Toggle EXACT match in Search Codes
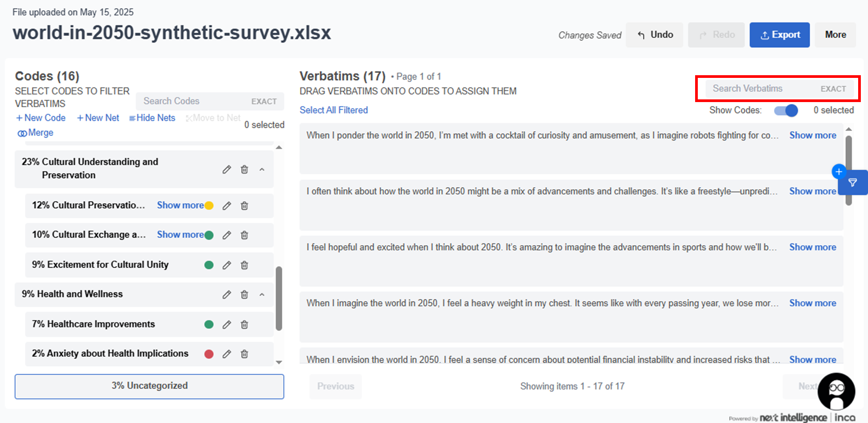 (264, 102)
